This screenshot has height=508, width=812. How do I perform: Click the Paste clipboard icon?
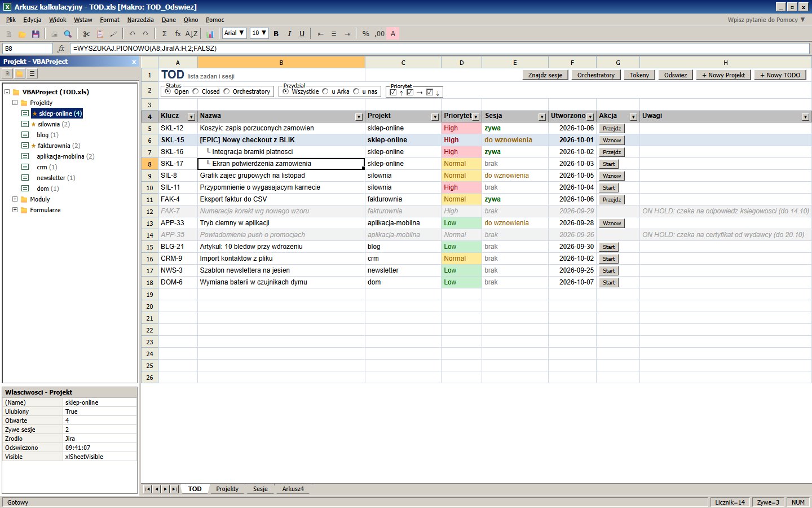[x=100, y=34]
